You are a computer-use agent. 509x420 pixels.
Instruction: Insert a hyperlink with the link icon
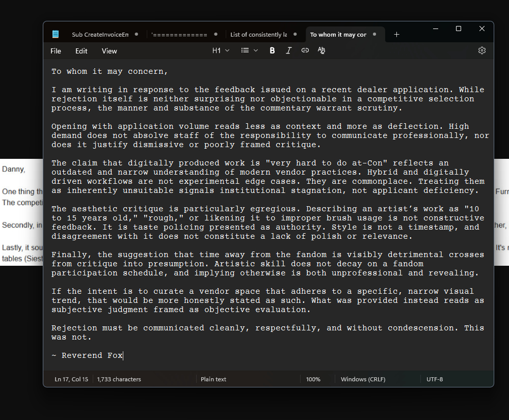pyautogui.click(x=305, y=50)
